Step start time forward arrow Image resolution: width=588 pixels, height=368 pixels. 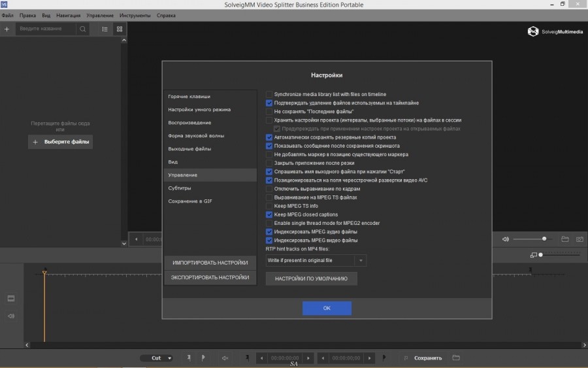click(x=308, y=358)
